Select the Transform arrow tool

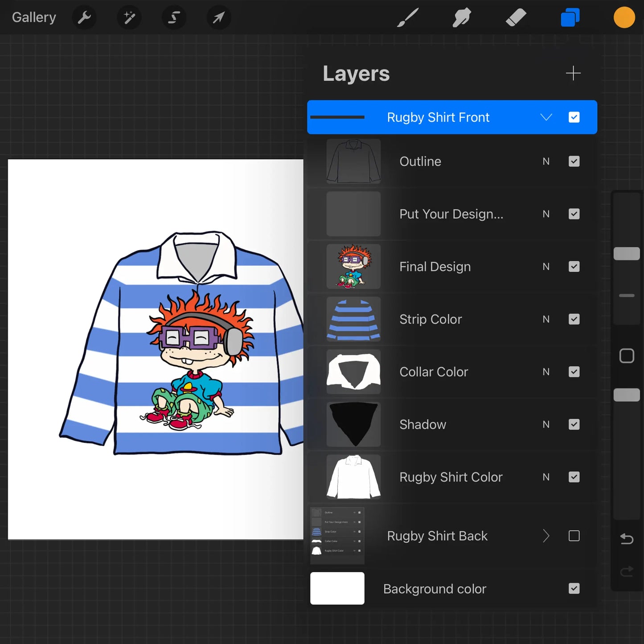pos(218,17)
